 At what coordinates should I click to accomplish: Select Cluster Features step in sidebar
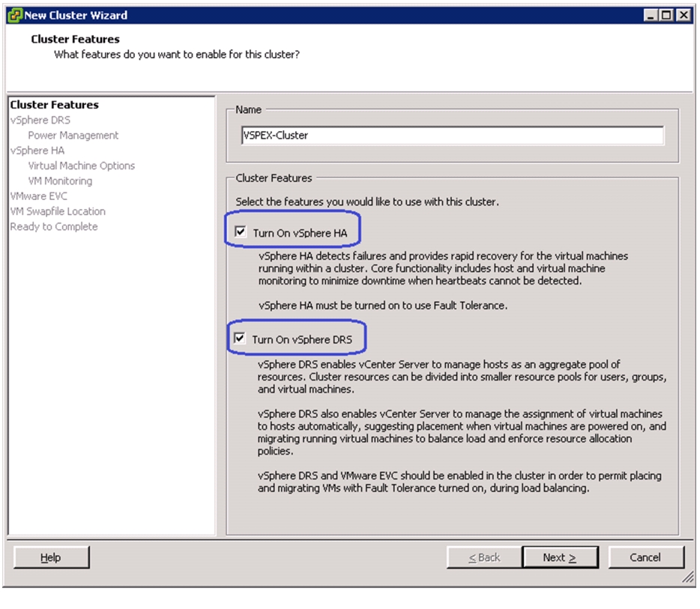pyautogui.click(x=55, y=104)
